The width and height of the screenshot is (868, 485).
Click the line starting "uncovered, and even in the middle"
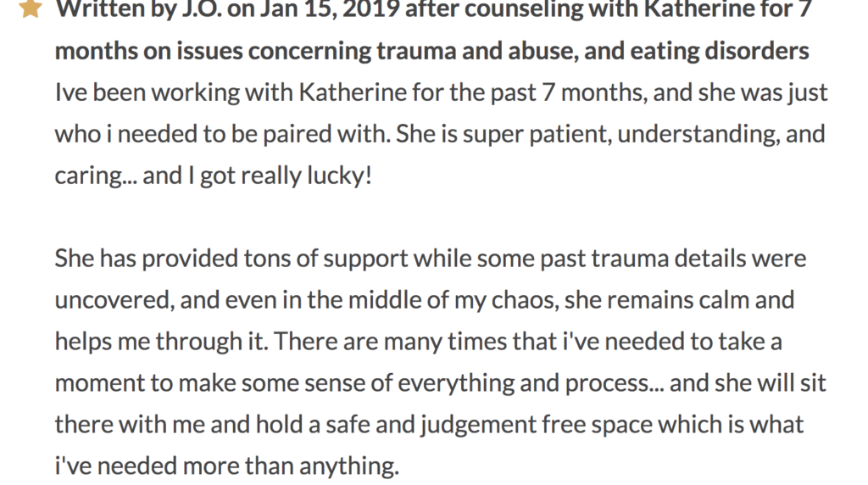[x=425, y=300]
